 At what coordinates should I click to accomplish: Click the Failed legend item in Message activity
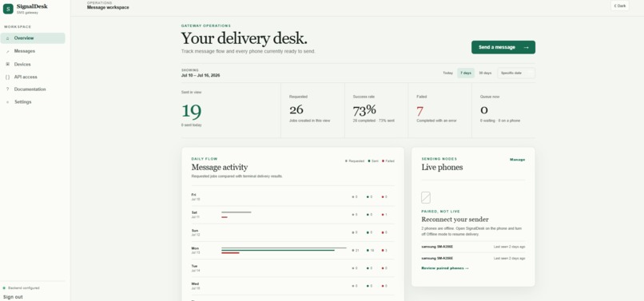coord(388,161)
